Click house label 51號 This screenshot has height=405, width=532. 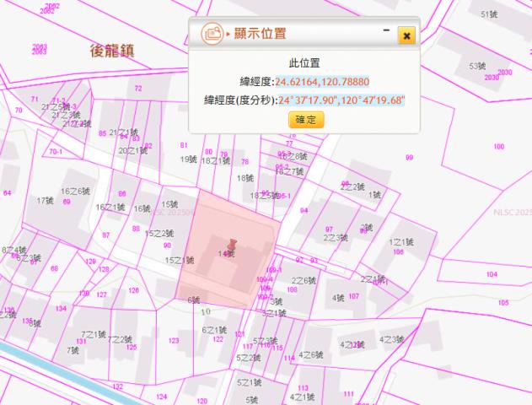(489, 14)
